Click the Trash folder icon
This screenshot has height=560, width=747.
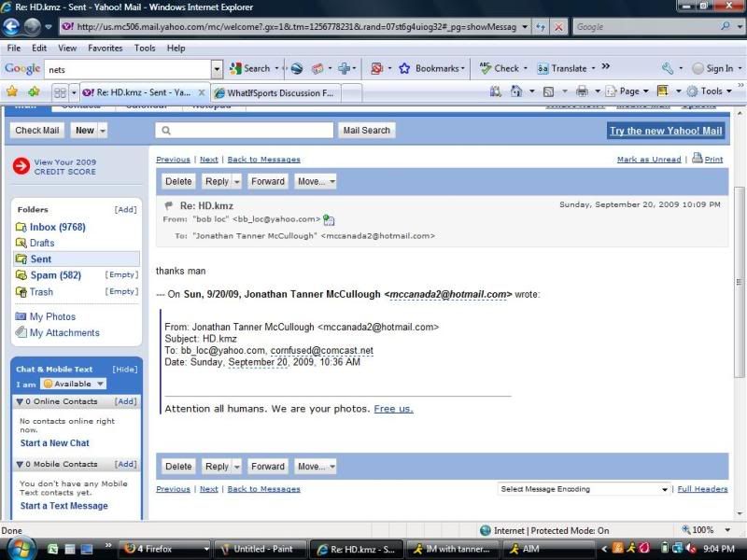(x=21, y=292)
